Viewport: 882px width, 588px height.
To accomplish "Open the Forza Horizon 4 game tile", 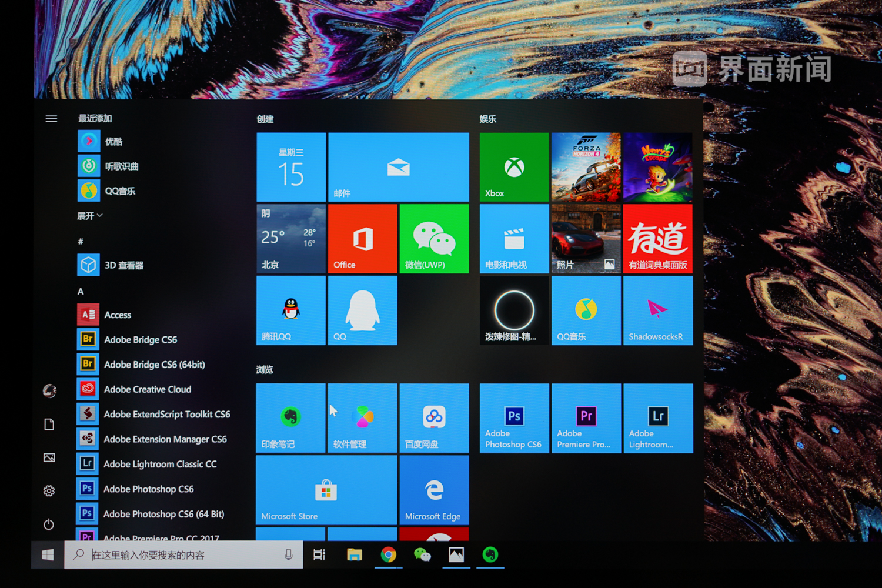I will pyautogui.click(x=586, y=167).
